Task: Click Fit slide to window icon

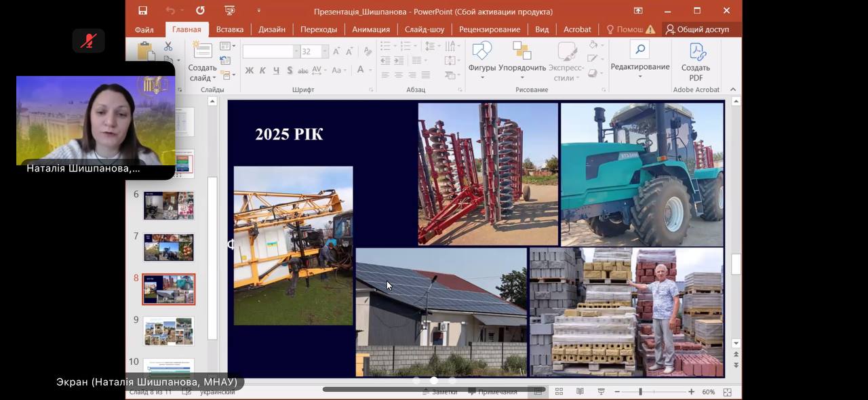Action: pyautogui.click(x=727, y=392)
